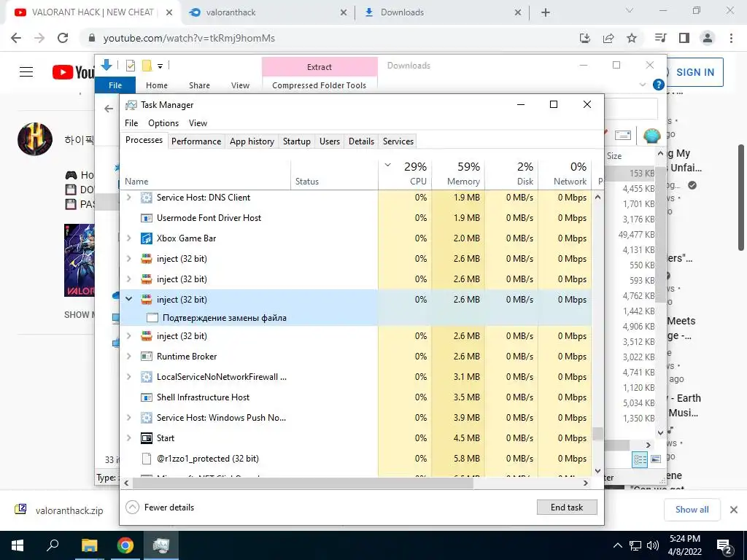Image resolution: width=747 pixels, height=560 pixels.
Task: Collapse the selected inject (32 bit) process
Action: click(128, 299)
